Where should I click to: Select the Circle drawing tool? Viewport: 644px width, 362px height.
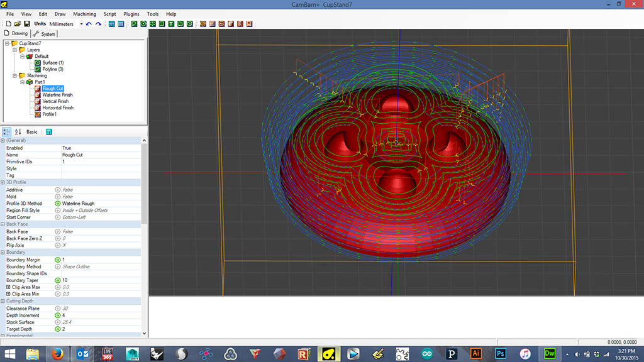(143, 24)
